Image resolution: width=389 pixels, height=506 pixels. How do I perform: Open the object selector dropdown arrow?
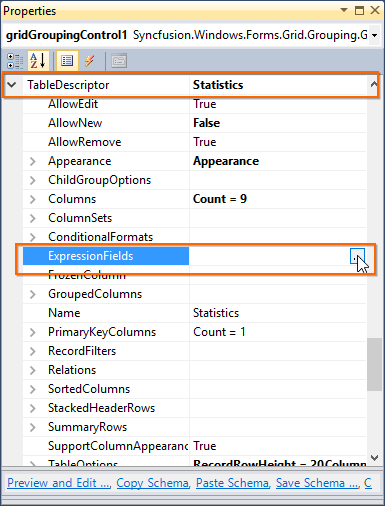(x=375, y=35)
